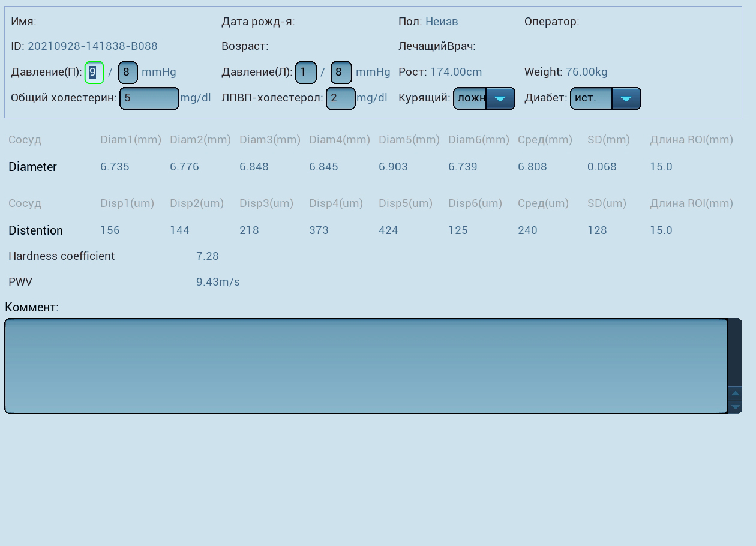
Task: Click the Общий холестерин input field
Action: click(149, 98)
